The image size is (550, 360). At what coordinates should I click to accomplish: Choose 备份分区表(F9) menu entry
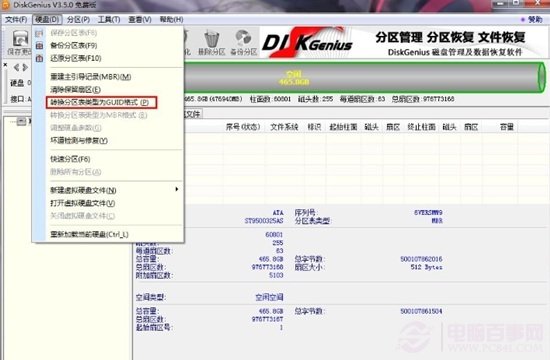click(74, 45)
